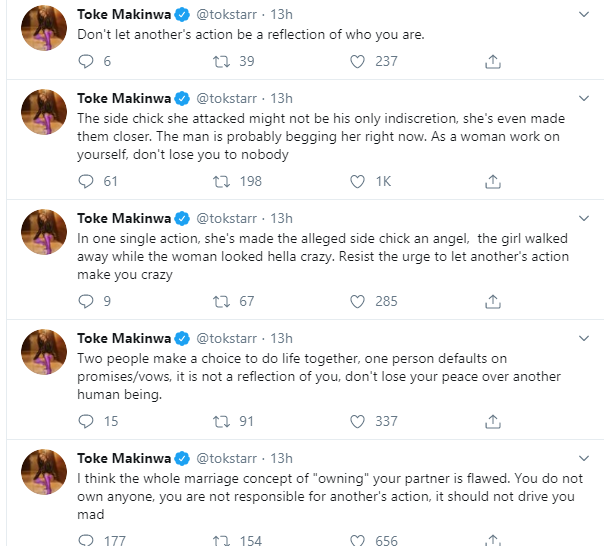
Task: Open reply on tweet with 15 replies
Action: pyautogui.click(x=86, y=421)
